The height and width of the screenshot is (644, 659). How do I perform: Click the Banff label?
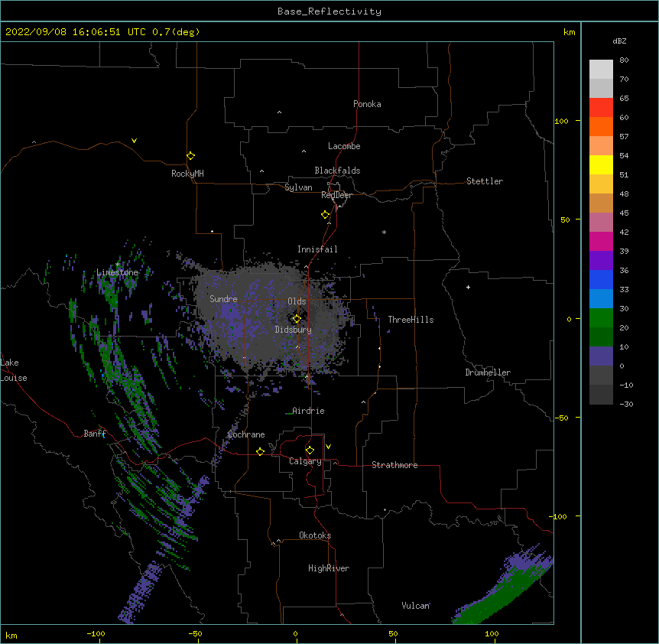[x=95, y=434]
